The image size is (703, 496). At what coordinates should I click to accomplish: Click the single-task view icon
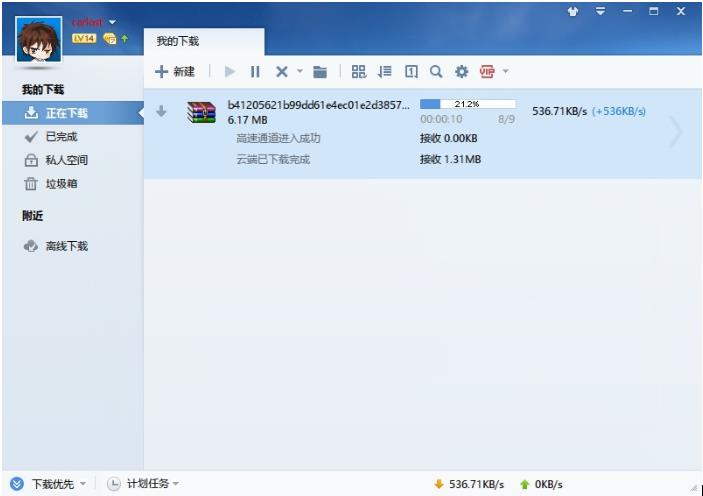tap(411, 72)
